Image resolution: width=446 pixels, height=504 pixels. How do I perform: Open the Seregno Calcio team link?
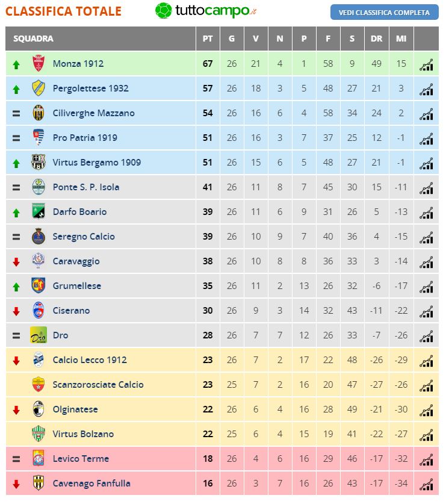click(x=84, y=237)
